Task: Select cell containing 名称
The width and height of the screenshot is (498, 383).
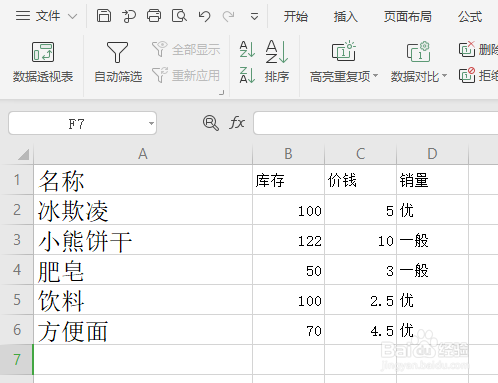Action: click(x=143, y=180)
